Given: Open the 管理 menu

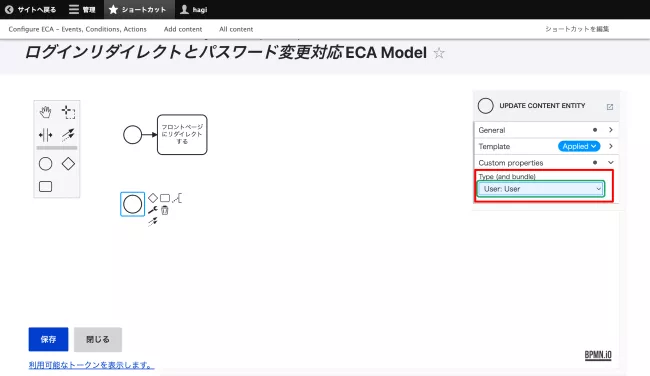Looking at the screenshot, I should pos(82,10).
